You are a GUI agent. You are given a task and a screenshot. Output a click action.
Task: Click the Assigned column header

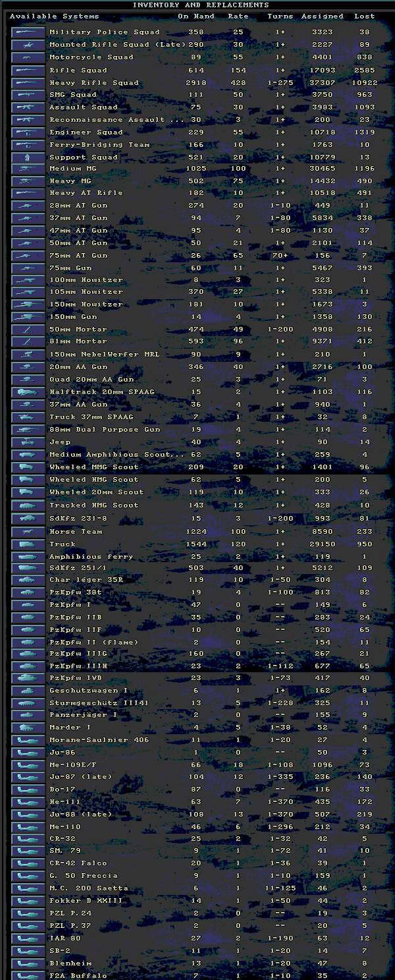click(323, 16)
